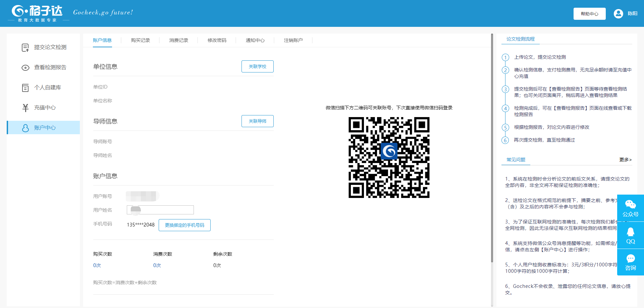
Task: Switch to the 注销账户 tab
Action: tap(293, 40)
